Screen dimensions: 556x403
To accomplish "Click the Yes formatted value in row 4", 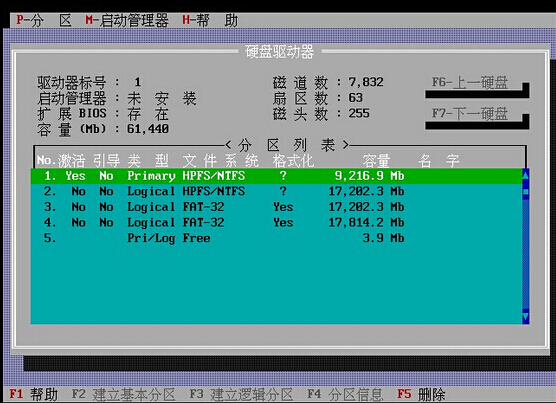I will [x=283, y=223].
